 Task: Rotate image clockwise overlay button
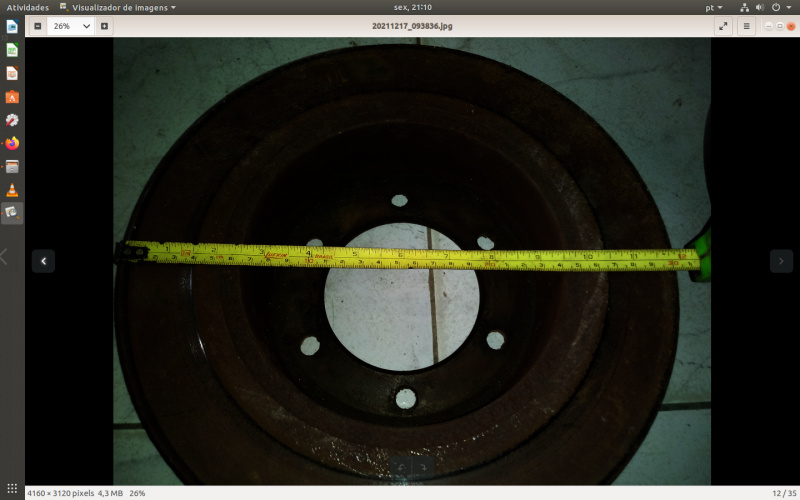click(423, 467)
